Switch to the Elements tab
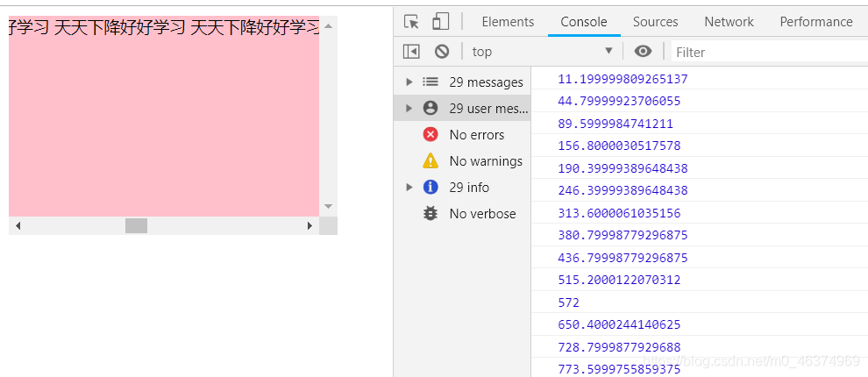Screen dimensions: 868x377 508,22
